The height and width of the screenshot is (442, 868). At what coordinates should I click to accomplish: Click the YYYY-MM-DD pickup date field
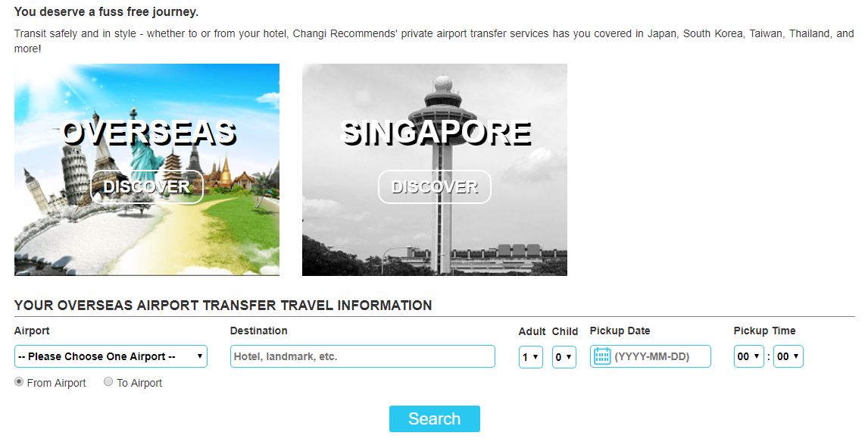click(659, 356)
